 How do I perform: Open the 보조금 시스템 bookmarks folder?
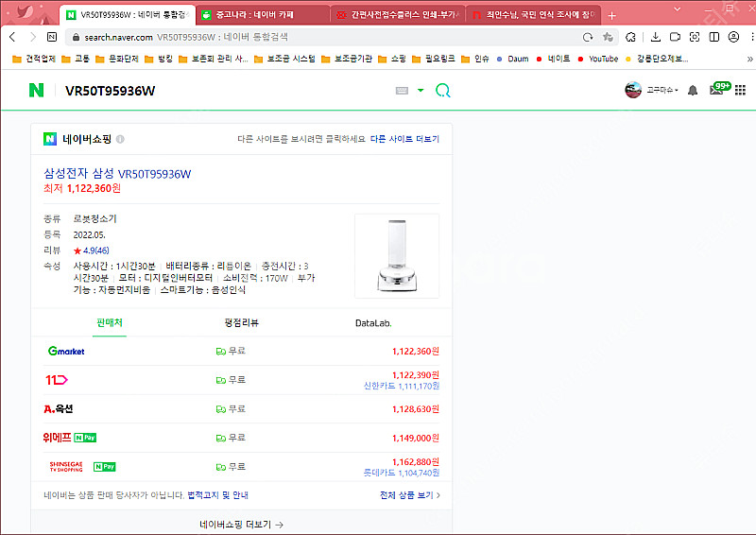(284, 59)
